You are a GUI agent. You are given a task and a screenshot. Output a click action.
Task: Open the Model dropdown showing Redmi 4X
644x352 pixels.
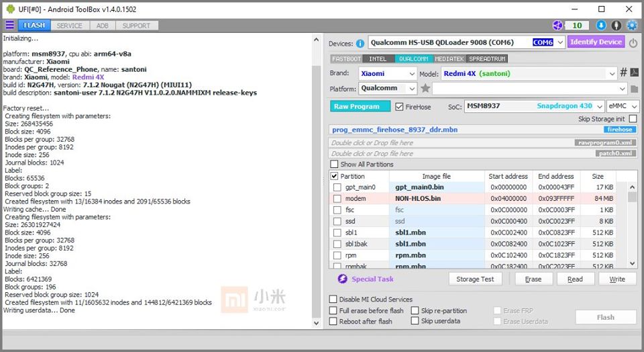pyautogui.click(x=529, y=74)
